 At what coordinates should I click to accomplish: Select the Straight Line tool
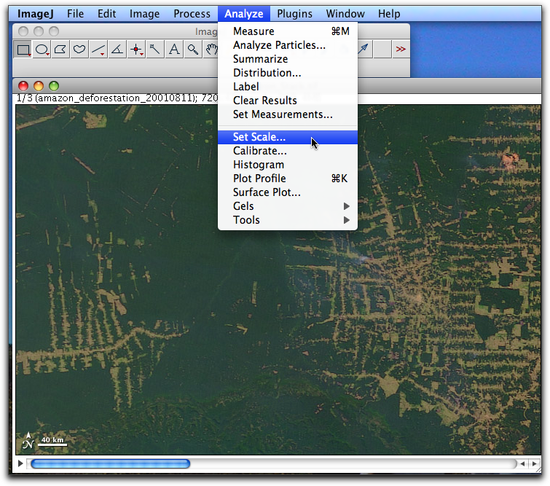click(98, 49)
